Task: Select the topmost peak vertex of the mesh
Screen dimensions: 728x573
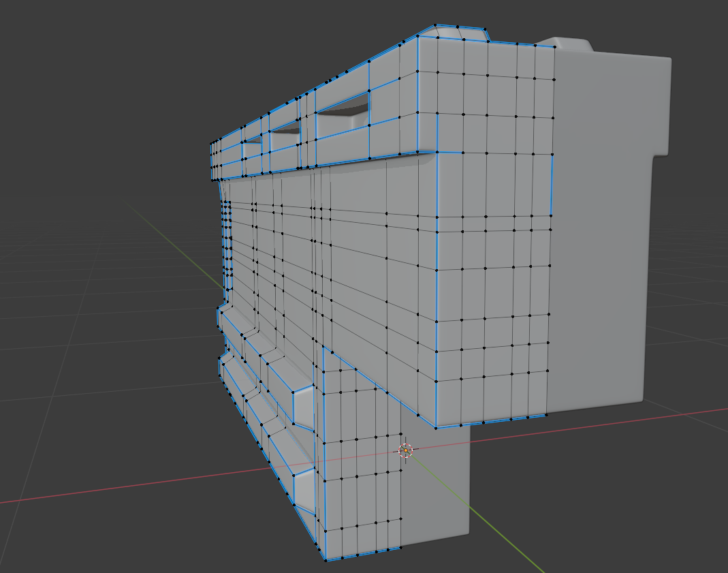Action: (x=435, y=25)
